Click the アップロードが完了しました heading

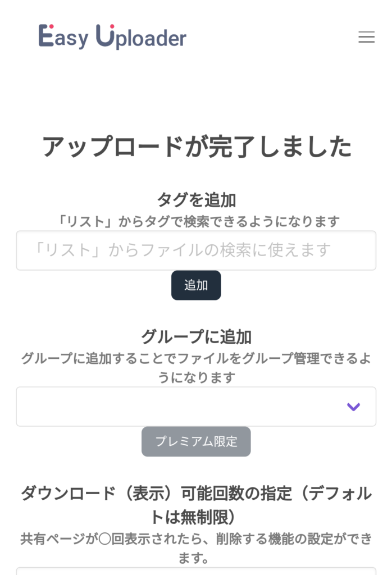click(197, 147)
